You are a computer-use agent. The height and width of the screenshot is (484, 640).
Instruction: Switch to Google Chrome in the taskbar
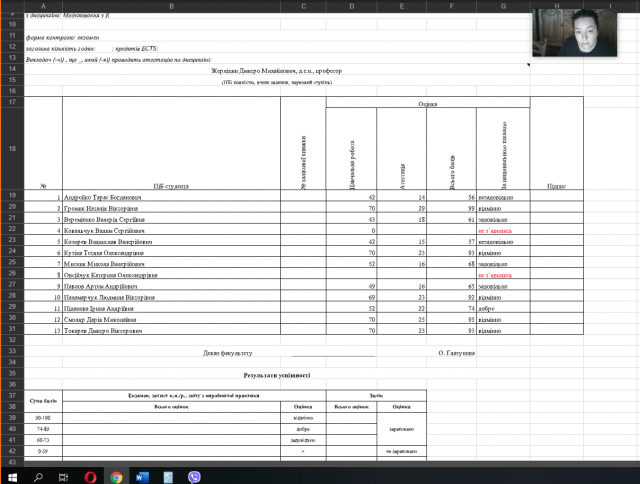tap(116, 477)
